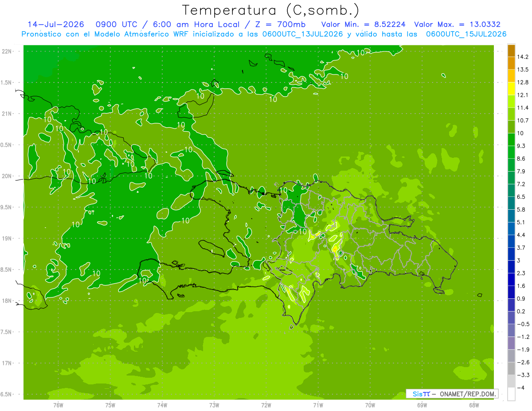Click the '75W' longitude axis label

pyautogui.click(x=110, y=405)
